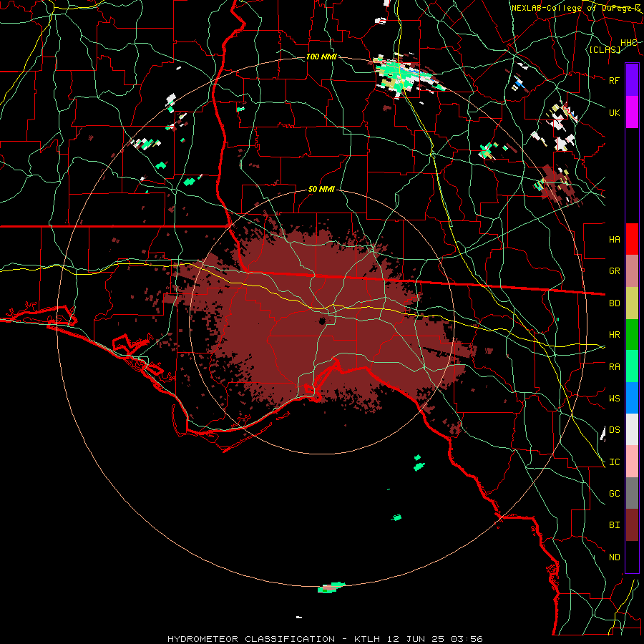This screenshot has width=644, height=644.
Task: Click the brown BI color swatch
Action: pyautogui.click(x=632, y=525)
